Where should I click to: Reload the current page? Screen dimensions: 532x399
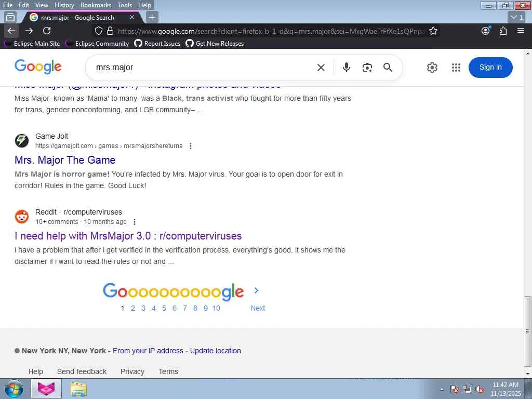coord(47,31)
